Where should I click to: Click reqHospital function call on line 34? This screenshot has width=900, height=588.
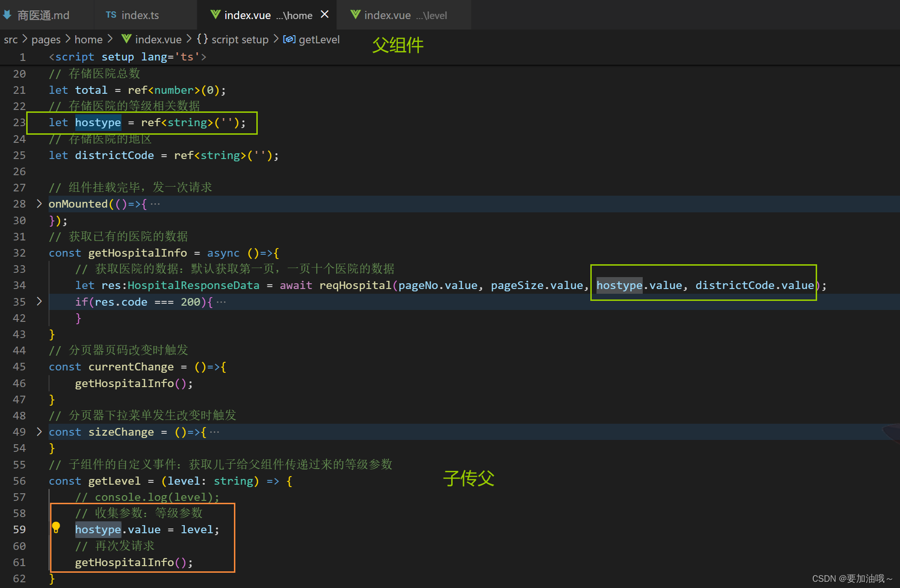pyautogui.click(x=355, y=285)
